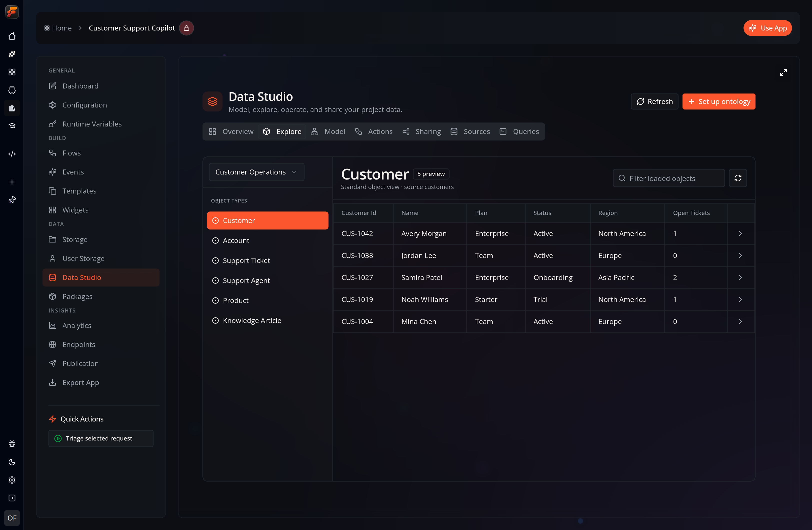812x530 pixels.
Task: Open Widgets in the sidebar
Action: [x=101, y=210]
